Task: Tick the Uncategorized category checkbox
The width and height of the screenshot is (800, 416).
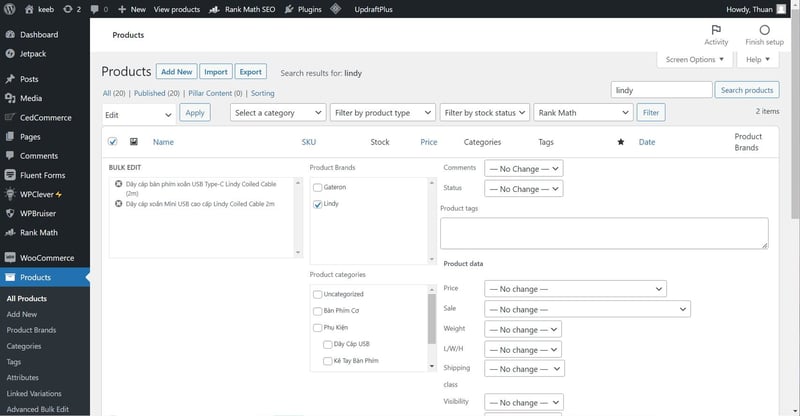Action: (x=318, y=294)
